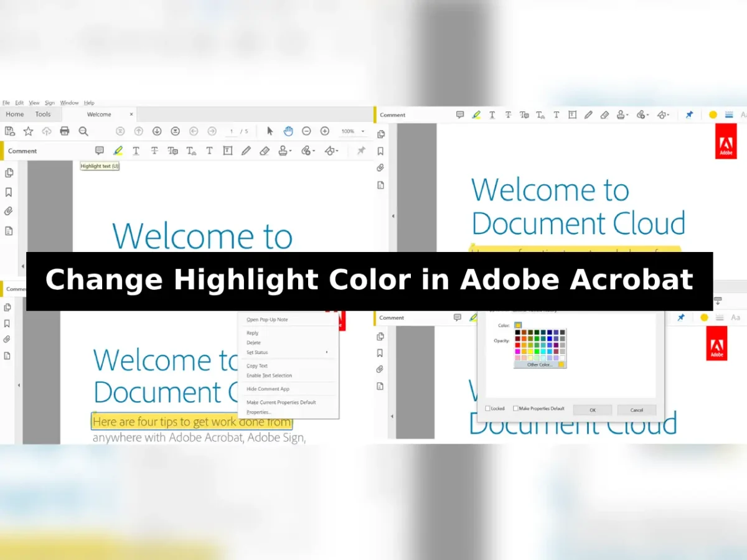This screenshot has width=747, height=560.
Task: Click the star bookmark icon in the main toolbar
Action: (28, 131)
